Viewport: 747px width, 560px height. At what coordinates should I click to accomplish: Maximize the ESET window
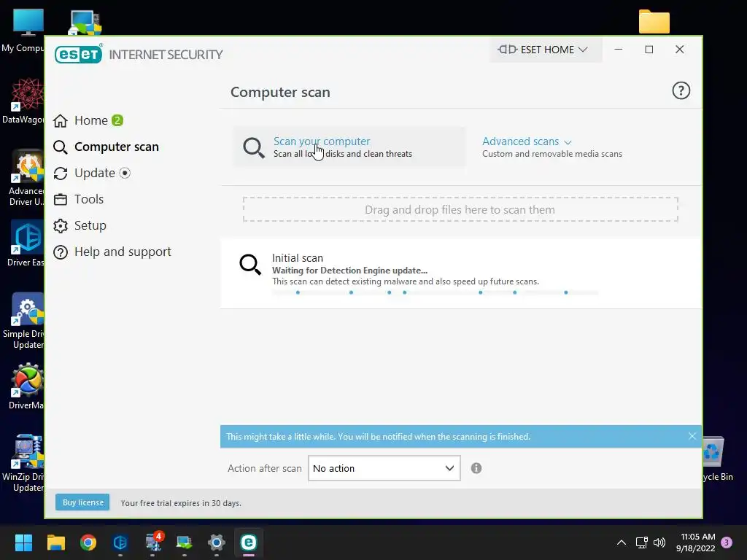click(x=649, y=49)
